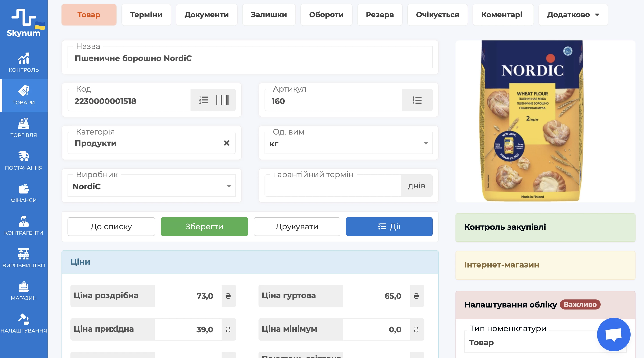The image size is (644, 358).
Task: Edit the Ціна мінімум value 0,0
Action: click(x=376, y=329)
